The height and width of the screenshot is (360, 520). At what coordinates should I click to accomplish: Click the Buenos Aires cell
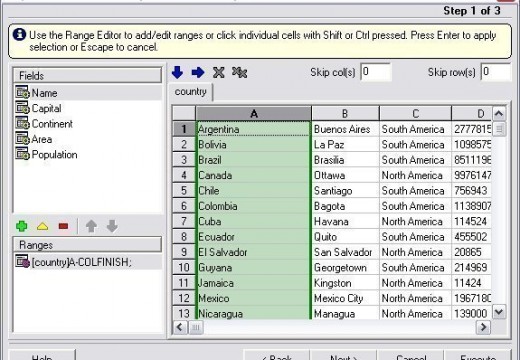(345, 129)
